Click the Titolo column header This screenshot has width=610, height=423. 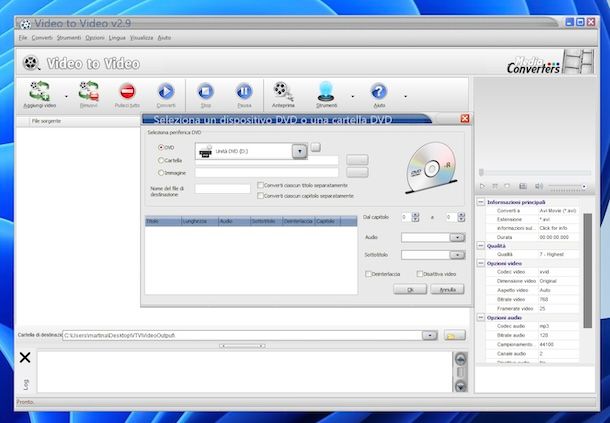coord(163,221)
